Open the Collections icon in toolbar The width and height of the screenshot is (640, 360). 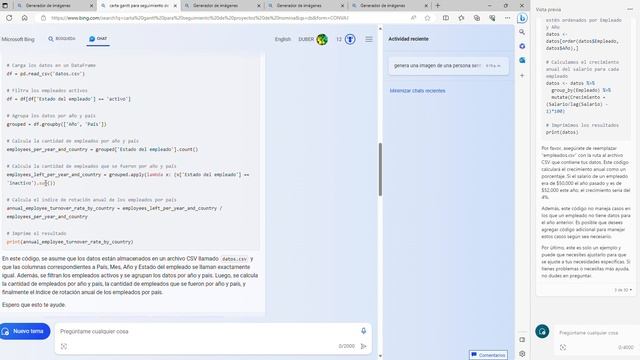[477, 18]
